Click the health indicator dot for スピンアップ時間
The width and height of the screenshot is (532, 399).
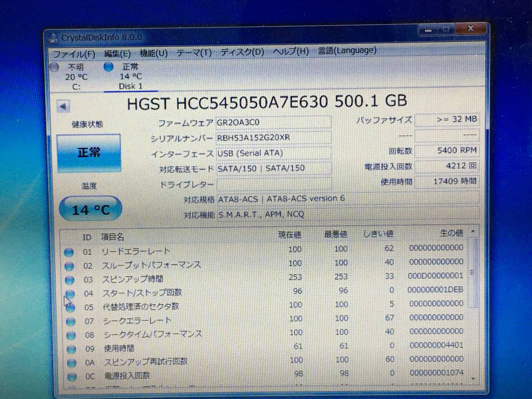[70, 279]
